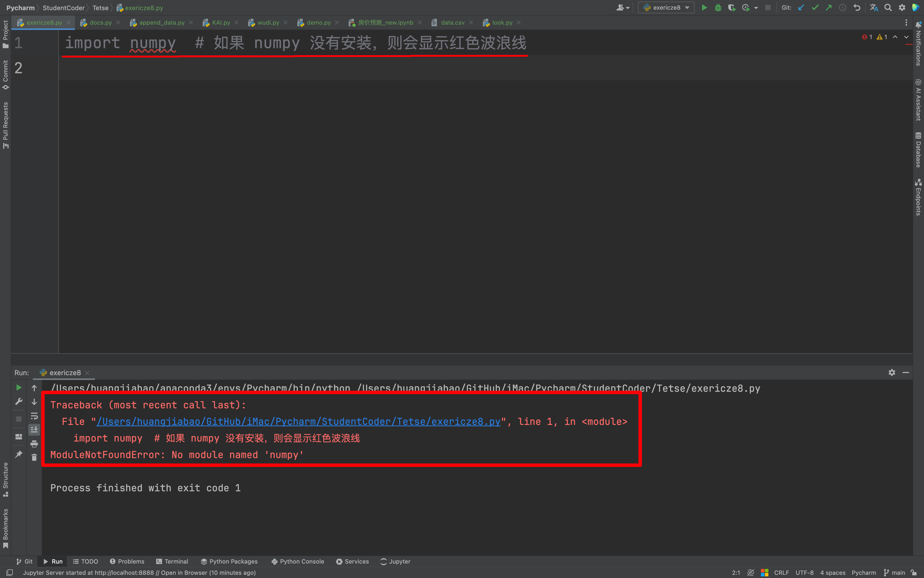Go to the previous highlighted error arrow
This screenshot has height=578, width=924.
(895, 37)
